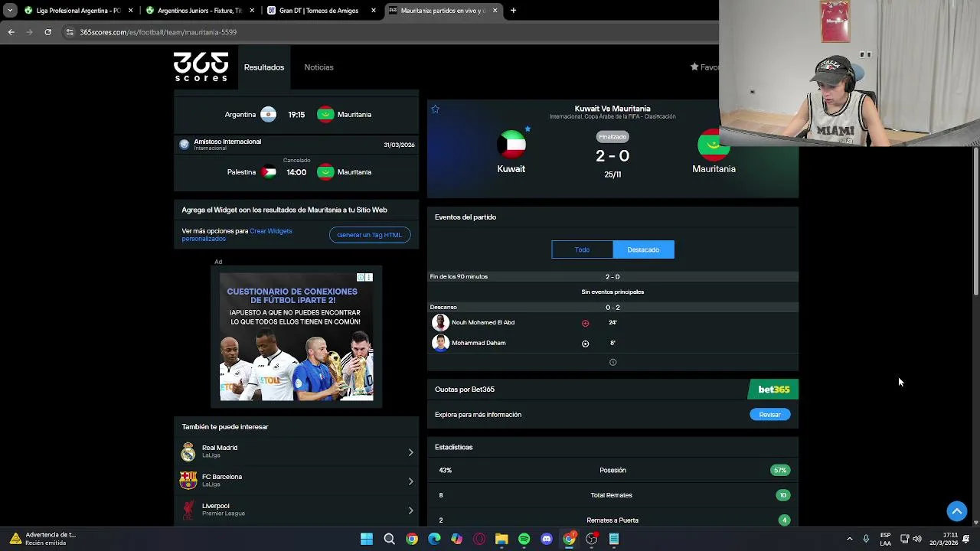Open the Resultados tab
This screenshot has height=551, width=980.
point(264,67)
